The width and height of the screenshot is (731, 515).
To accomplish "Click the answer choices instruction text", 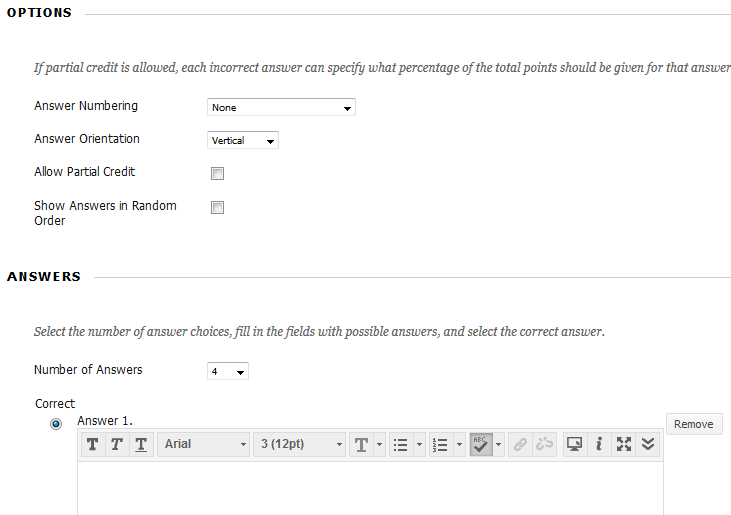I will 319,332.
